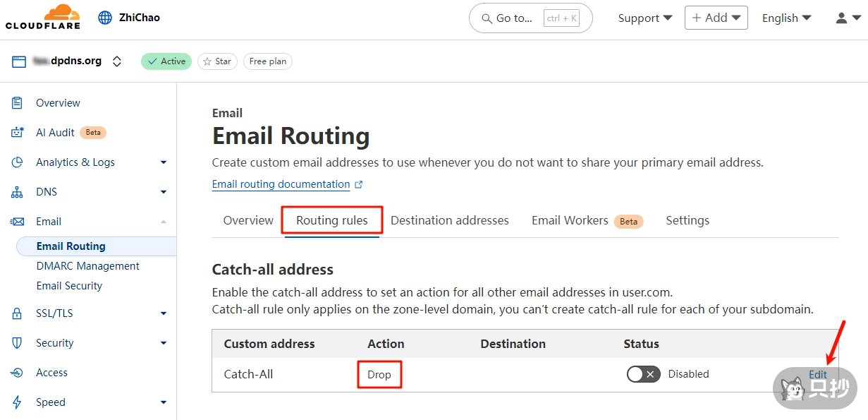The width and height of the screenshot is (868, 420).
Task: Open the Email routing documentation link
Action: point(281,184)
